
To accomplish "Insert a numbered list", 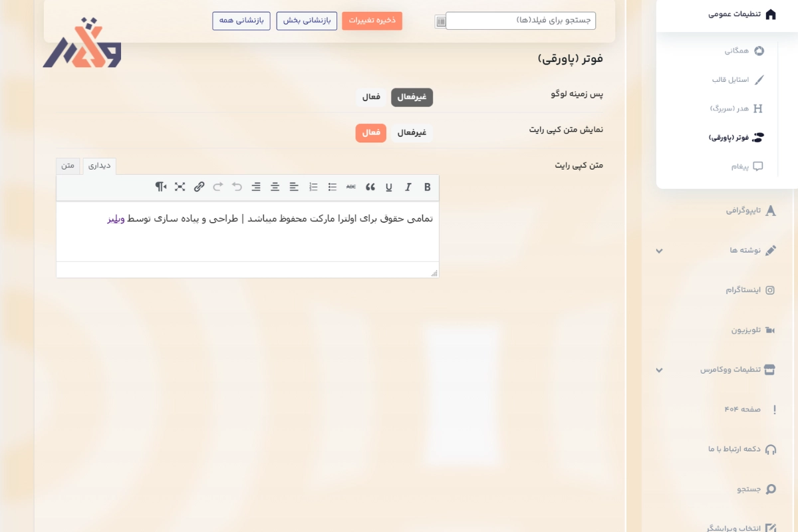I will click(x=313, y=187).
